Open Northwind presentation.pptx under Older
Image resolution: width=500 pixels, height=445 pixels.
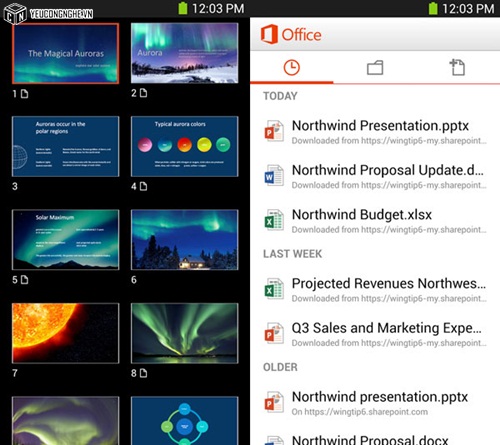pos(375,403)
